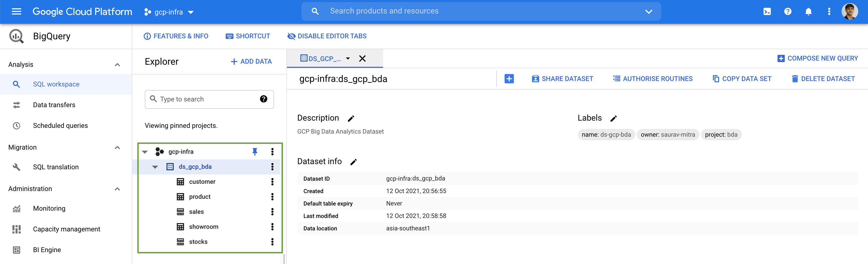Open user account avatar
The image size is (868, 264).
coord(849,12)
